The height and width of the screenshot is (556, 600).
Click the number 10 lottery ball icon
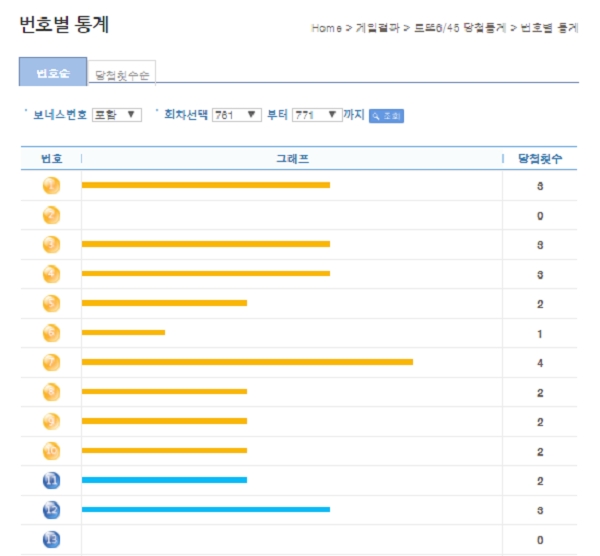coord(51,451)
